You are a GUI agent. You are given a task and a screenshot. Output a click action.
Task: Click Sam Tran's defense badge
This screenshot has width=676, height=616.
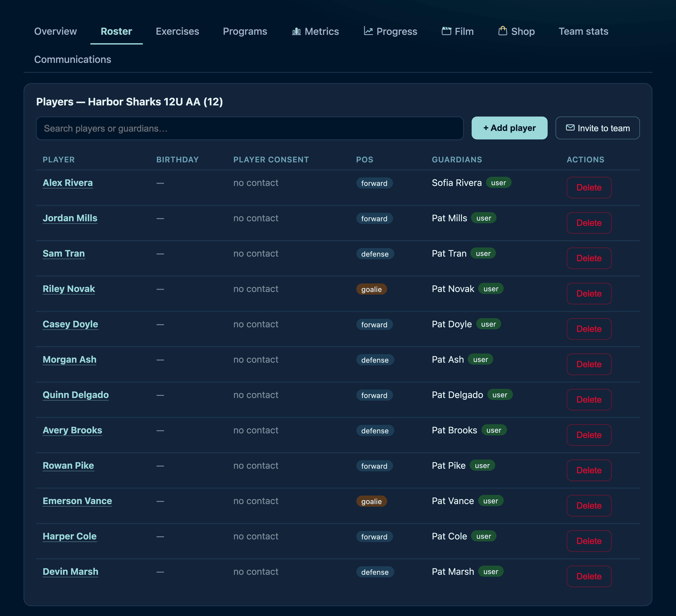click(375, 254)
